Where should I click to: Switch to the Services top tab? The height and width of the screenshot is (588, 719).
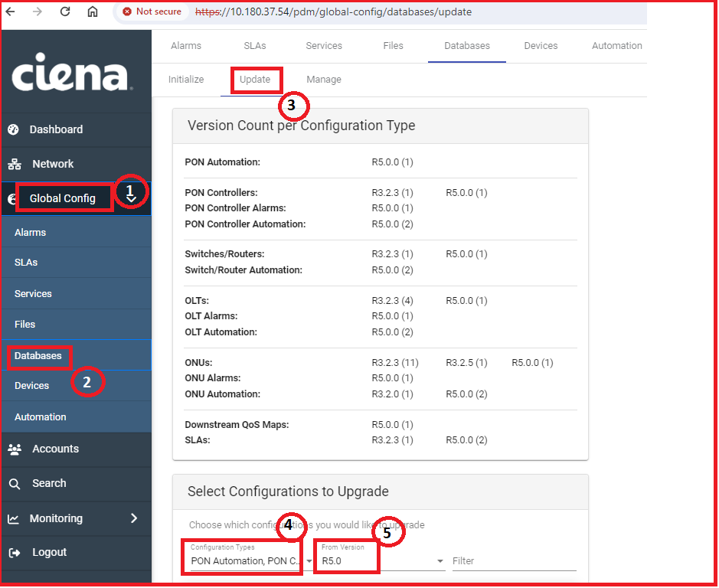click(x=324, y=46)
